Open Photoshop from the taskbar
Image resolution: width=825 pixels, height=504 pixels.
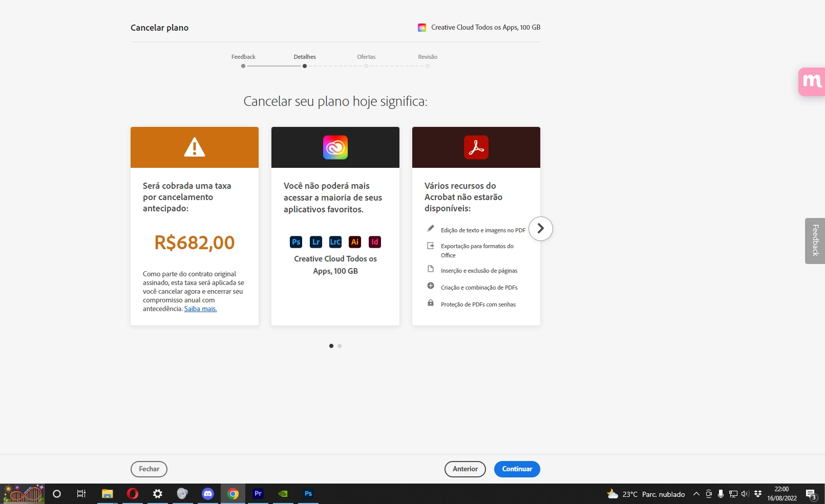tap(308, 494)
